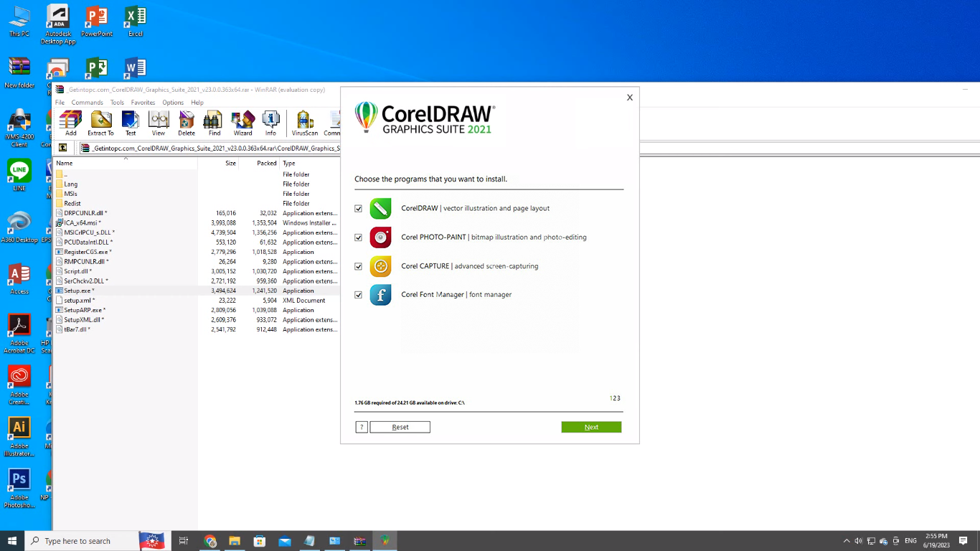
Task: Open This PC desktop icon
Action: point(19,22)
